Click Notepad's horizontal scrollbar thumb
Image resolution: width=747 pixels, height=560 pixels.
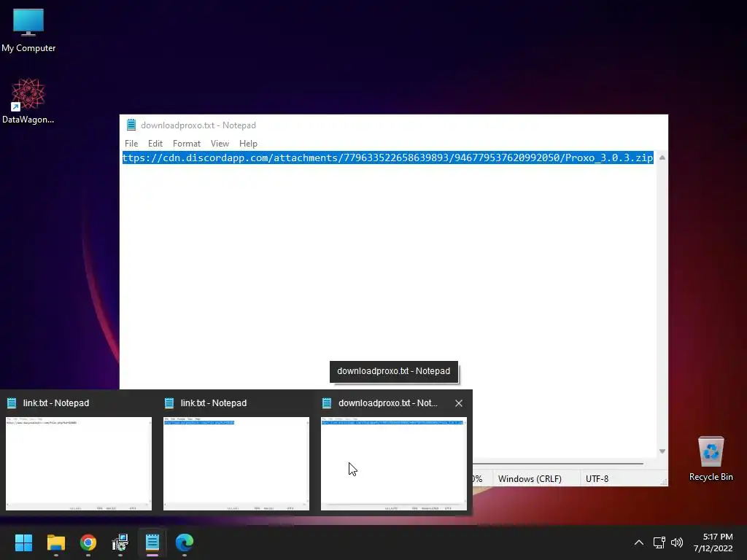pyautogui.click(x=558, y=463)
